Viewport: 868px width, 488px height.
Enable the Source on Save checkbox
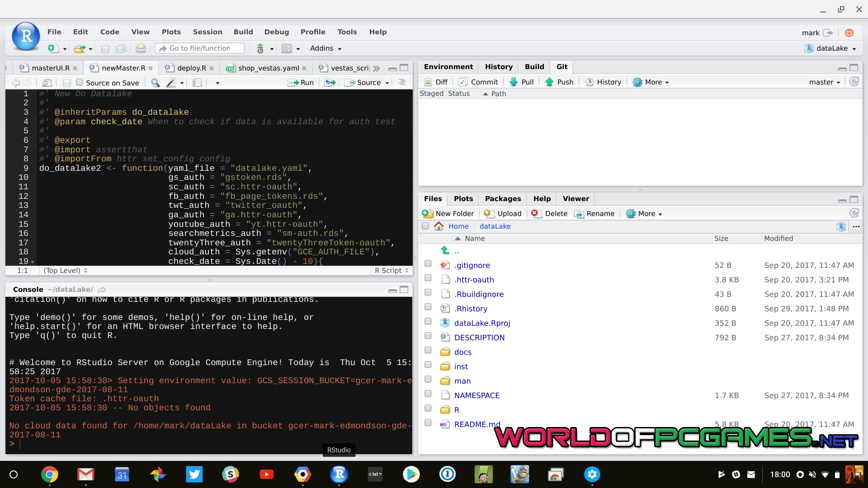pos(80,82)
